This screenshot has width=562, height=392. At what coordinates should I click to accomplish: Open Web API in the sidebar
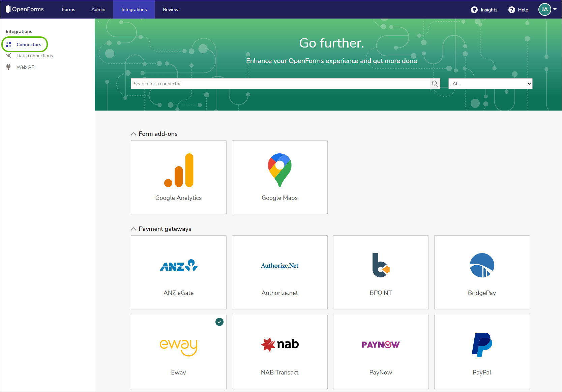[26, 67]
